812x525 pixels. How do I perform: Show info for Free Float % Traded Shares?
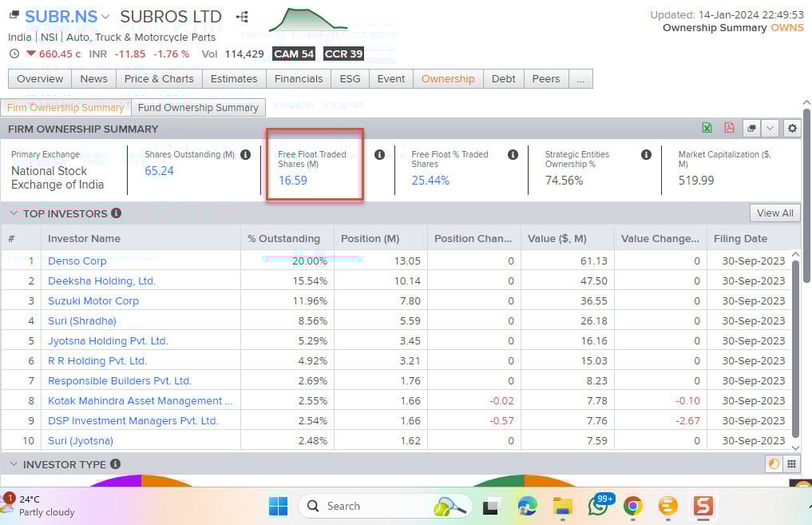513,154
